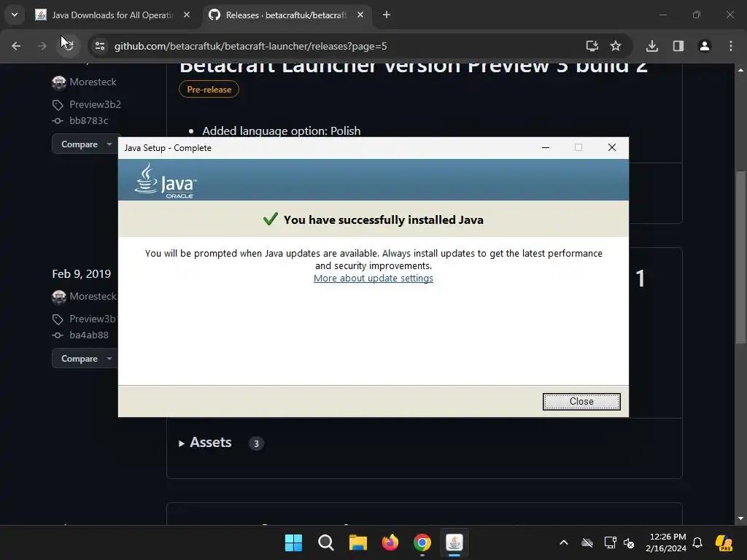This screenshot has width=747, height=560.
Task: Close the Java Setup dialog with Close button
Action: pyautogui.click(x=581, y=402)
